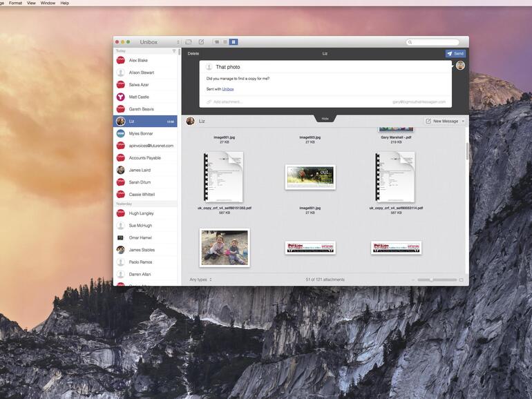Click the sender email address in compose footer
This screenshot has width=532, height=399.
(419, 101)
